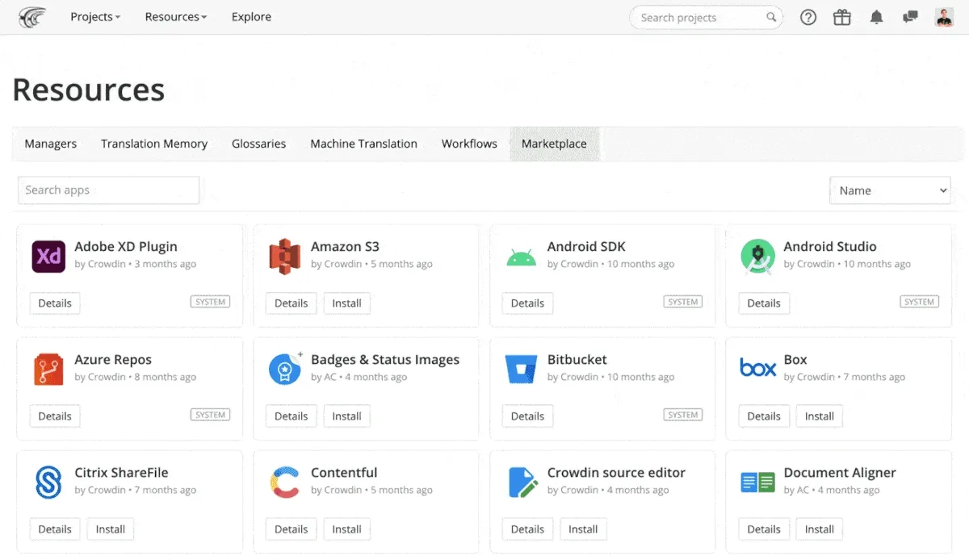The image size is (969, 560).
Task: Switch to the Translation Memory tab
Action: point(154,144)
